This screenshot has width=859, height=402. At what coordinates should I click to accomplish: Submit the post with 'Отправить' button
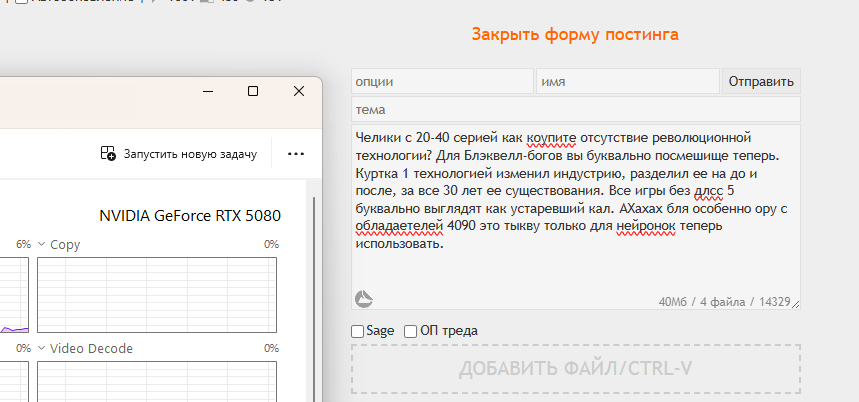tap(761, 82)
